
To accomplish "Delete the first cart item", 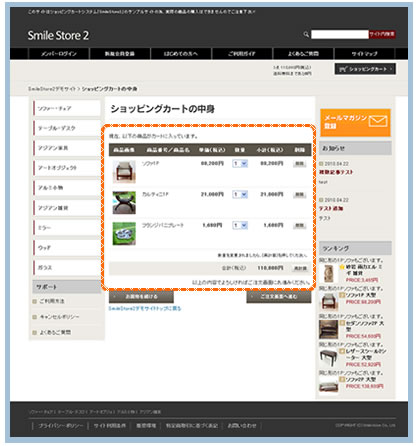I will [299, 164].
